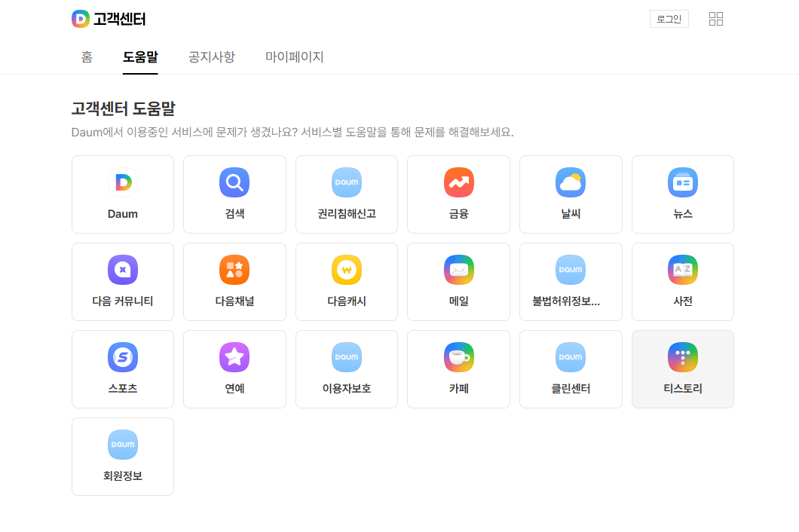The image size is (799, 532).
Task: Open the 검색 label link
Action: (x=234, y=214)
